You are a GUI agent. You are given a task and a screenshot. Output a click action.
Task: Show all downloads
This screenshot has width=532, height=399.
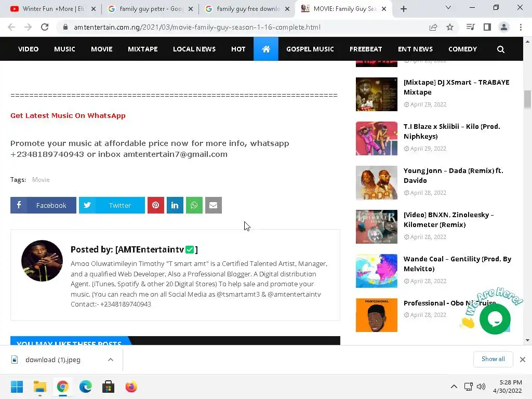coord(493,359)
